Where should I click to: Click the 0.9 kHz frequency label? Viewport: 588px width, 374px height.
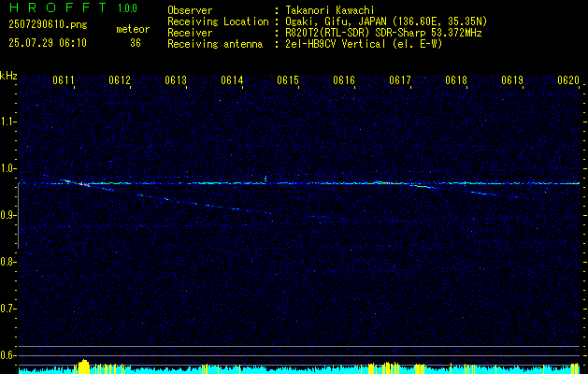pos(7,215)
